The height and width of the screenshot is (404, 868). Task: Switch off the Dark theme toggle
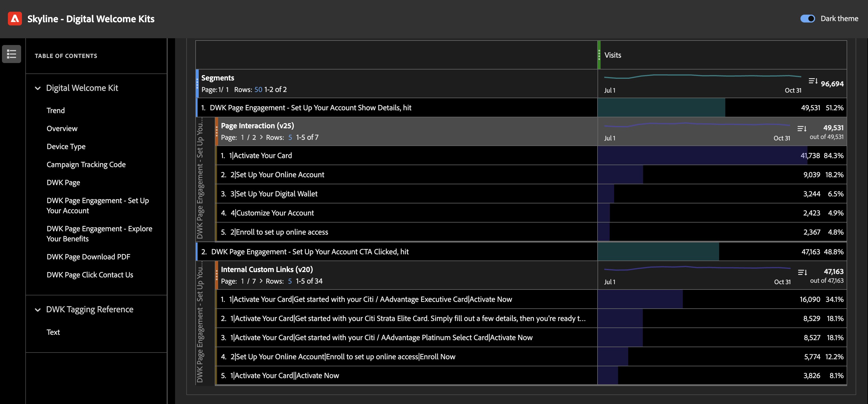point(808,19)
